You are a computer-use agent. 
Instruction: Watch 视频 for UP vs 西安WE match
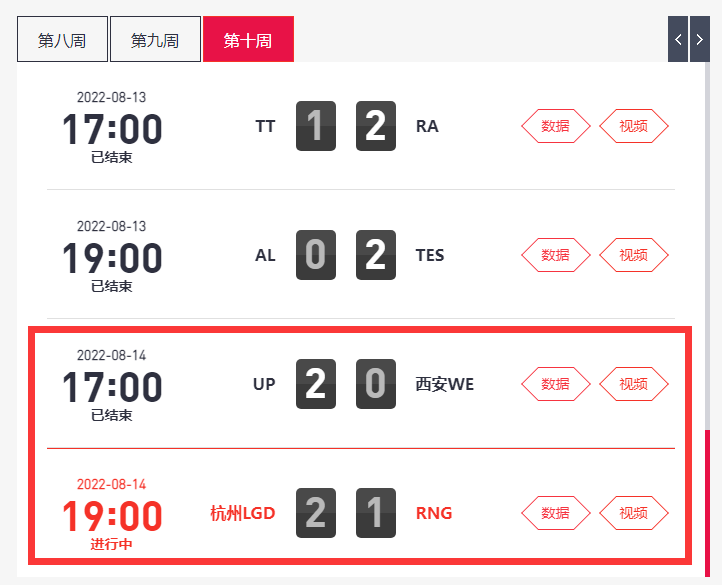633,384
